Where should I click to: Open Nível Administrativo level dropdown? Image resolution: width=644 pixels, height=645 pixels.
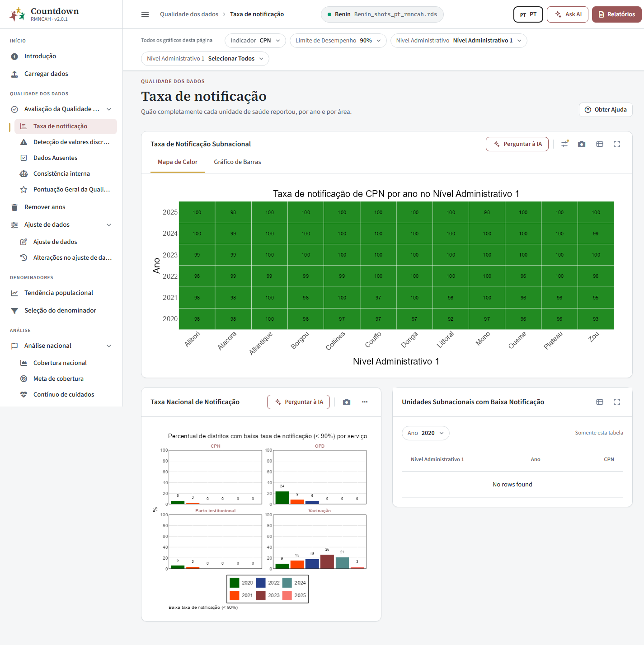click(x=459, y=41)
